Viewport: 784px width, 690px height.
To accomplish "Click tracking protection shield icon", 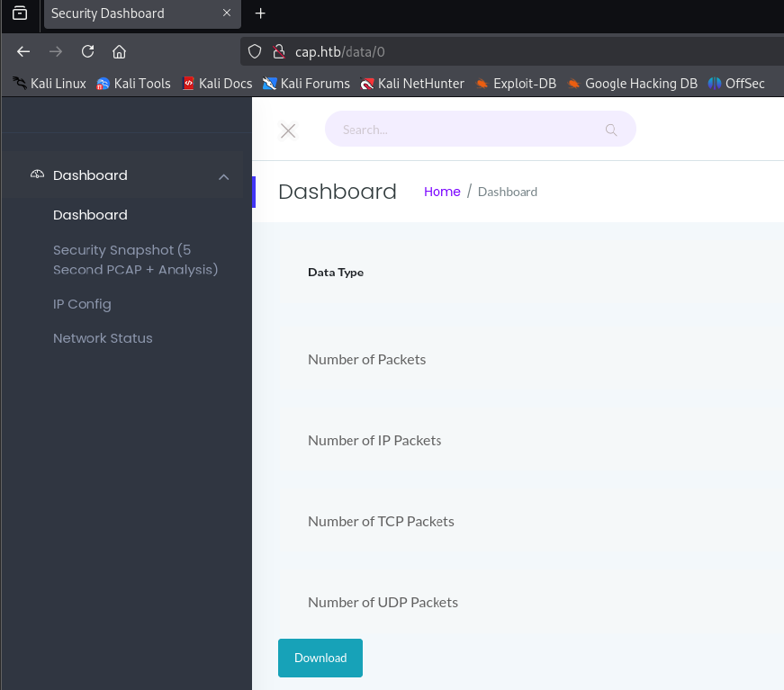I will pyautogui.click(x=255, y=51).
